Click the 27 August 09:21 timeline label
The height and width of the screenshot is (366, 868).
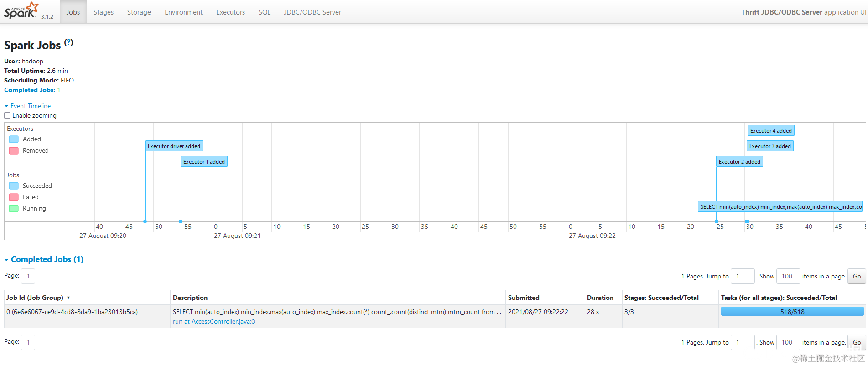pos(237,236)
